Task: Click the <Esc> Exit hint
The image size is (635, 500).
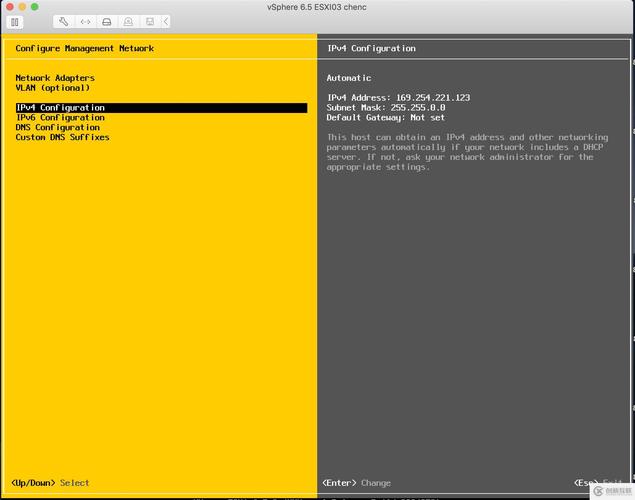Action: pos(597,483)
